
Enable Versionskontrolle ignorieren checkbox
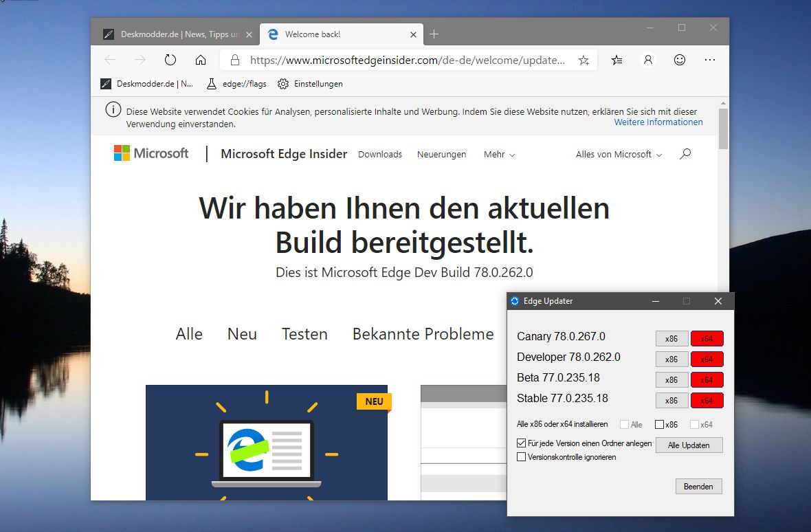(522, 457)
